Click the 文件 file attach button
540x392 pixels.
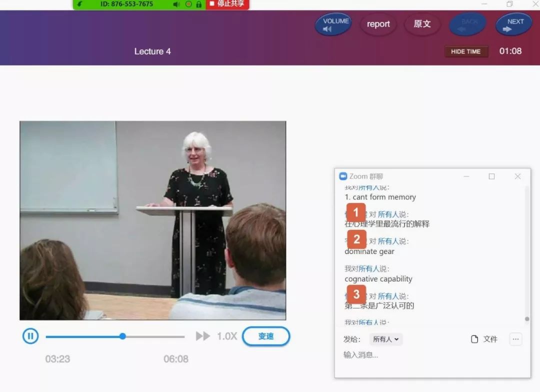484,339
